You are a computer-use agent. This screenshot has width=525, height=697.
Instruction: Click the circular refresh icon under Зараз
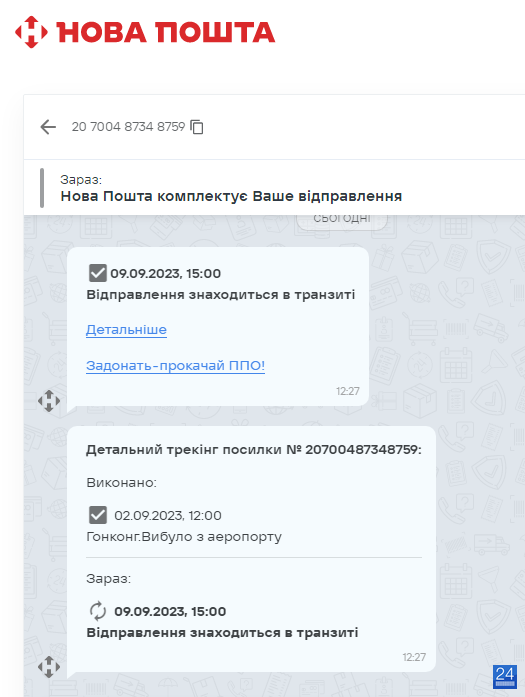point(98,611)
